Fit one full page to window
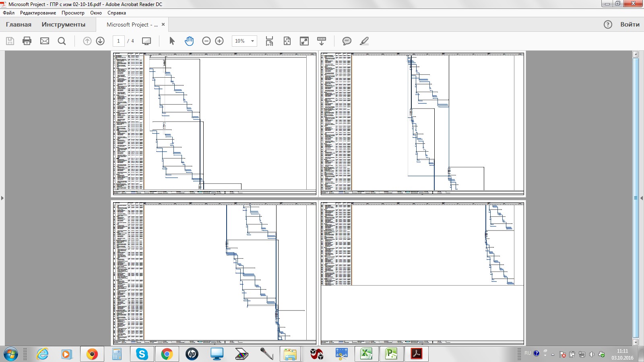This screenshot has width=644, height=362. click(287, 41)
